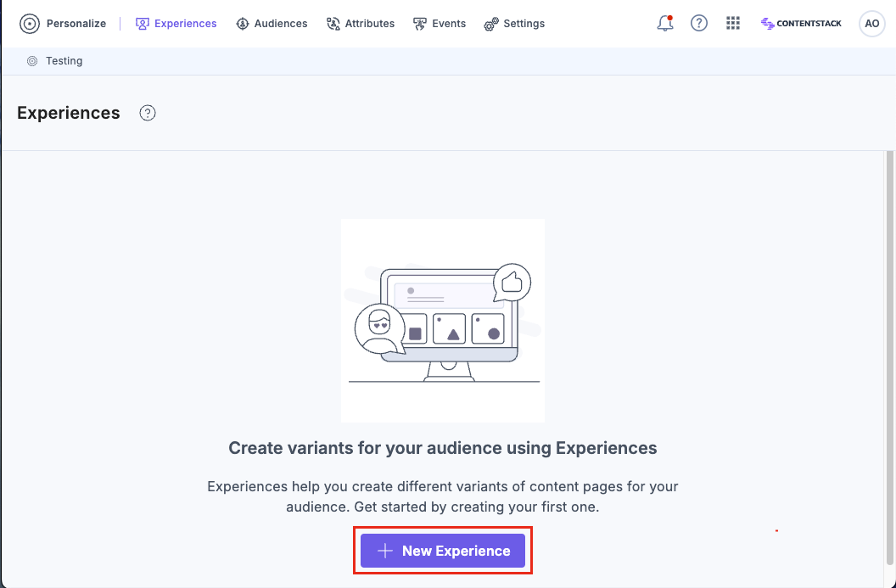
Task: Click the Personalize target logo icon
Action: tap(30, 24)
